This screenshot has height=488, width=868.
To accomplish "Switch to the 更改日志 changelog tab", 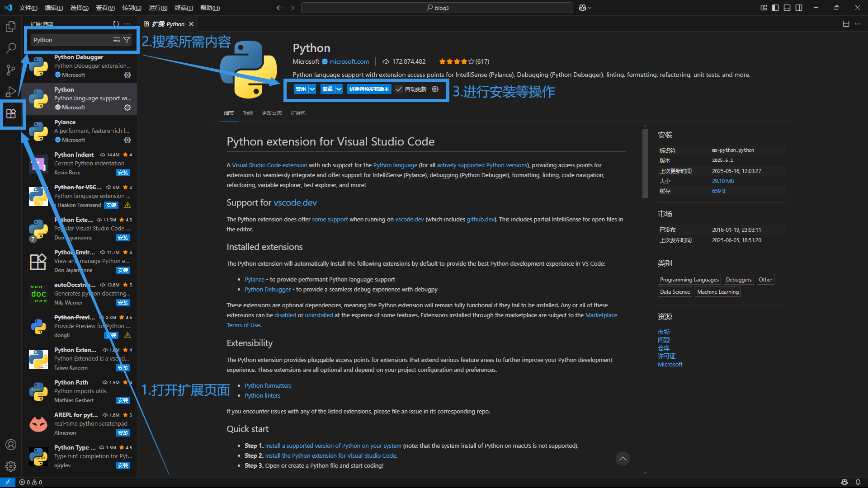I will 272,113.
